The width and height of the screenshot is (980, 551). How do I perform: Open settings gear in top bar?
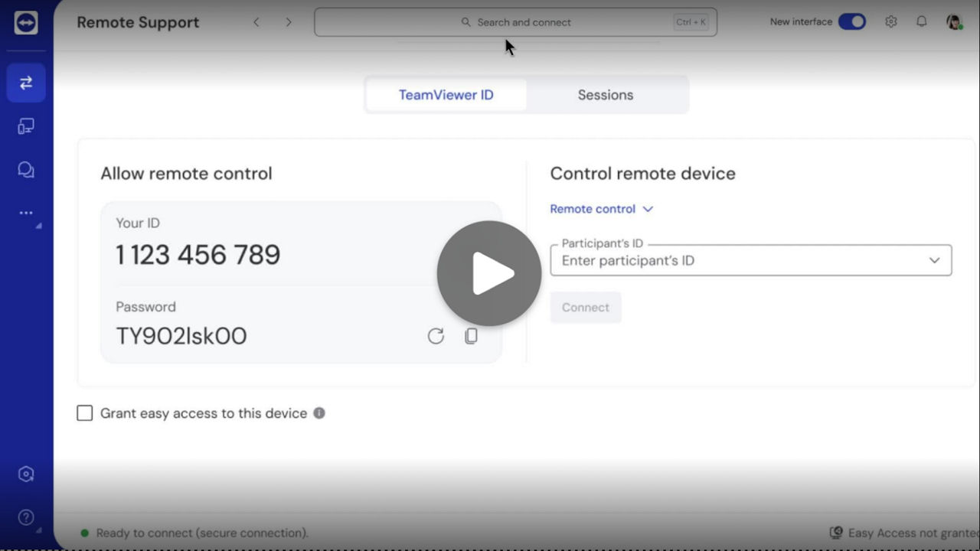coord(891,22)
